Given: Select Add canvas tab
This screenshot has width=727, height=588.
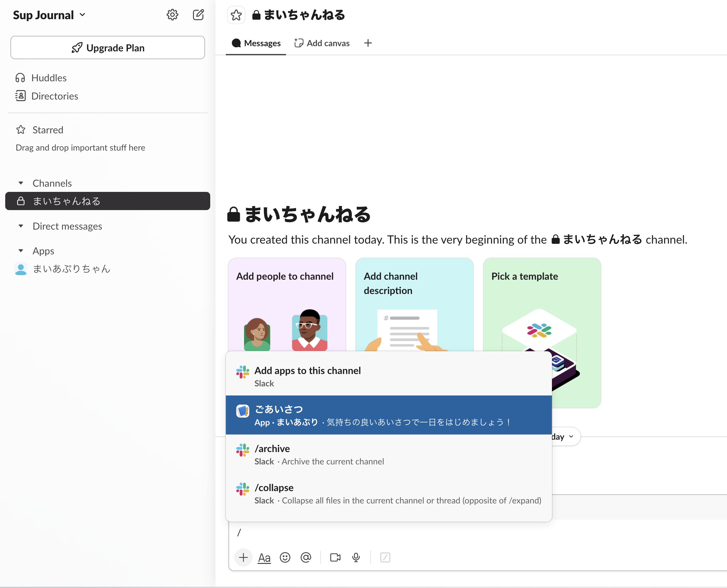Looking at the screenshot, I should [x=321, y=43].
